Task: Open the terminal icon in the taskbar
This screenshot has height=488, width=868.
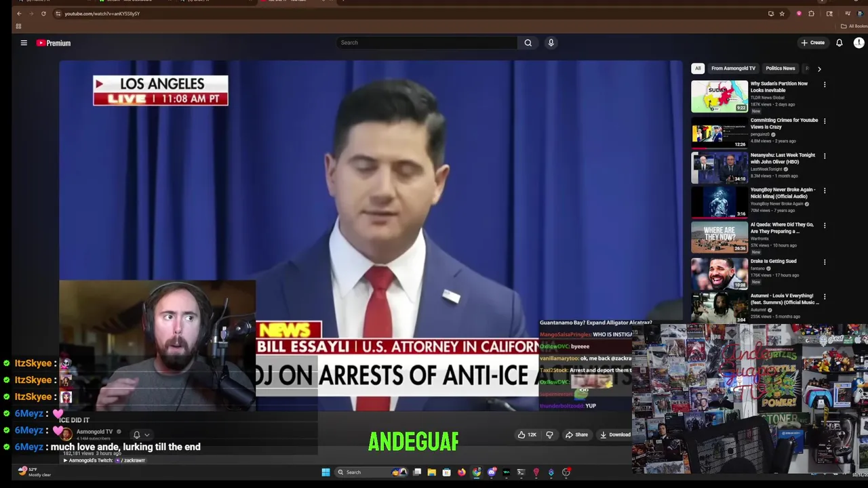Action: pyautogui.click(x=521, y=472)
